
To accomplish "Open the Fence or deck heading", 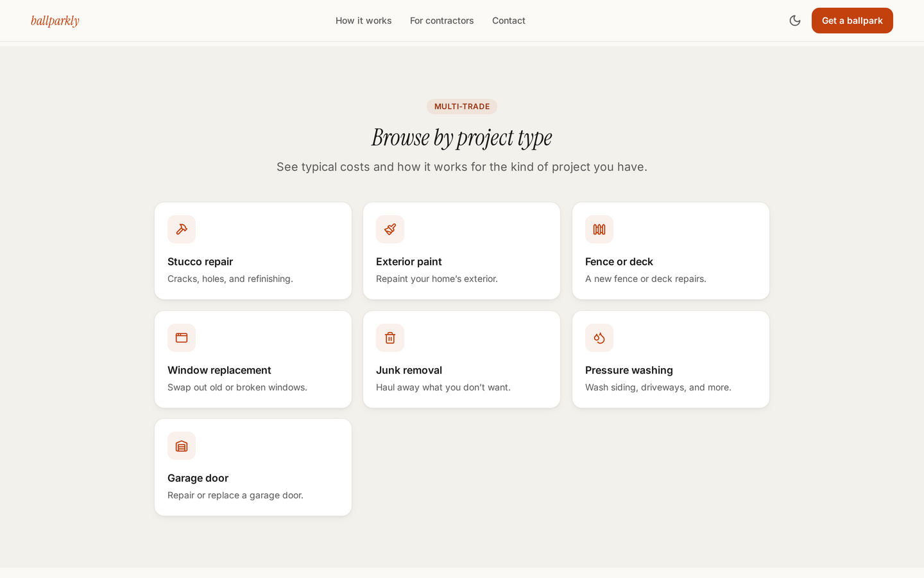I will [619, 261].
